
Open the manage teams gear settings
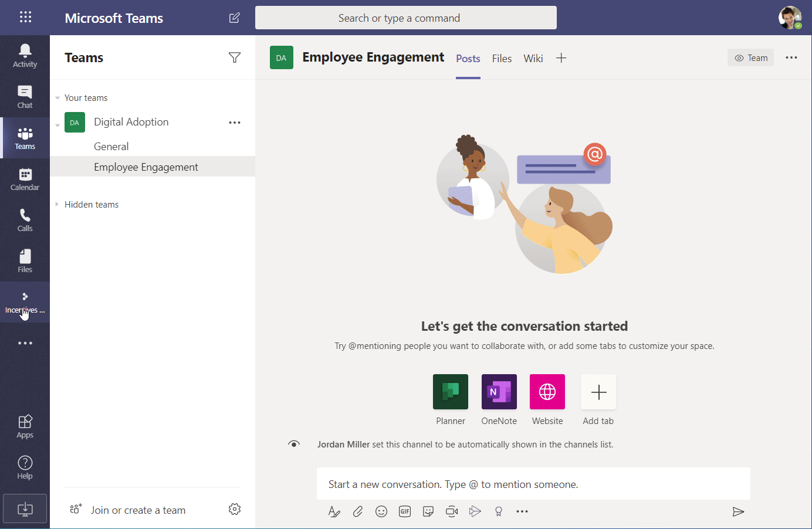click(234, 509)
